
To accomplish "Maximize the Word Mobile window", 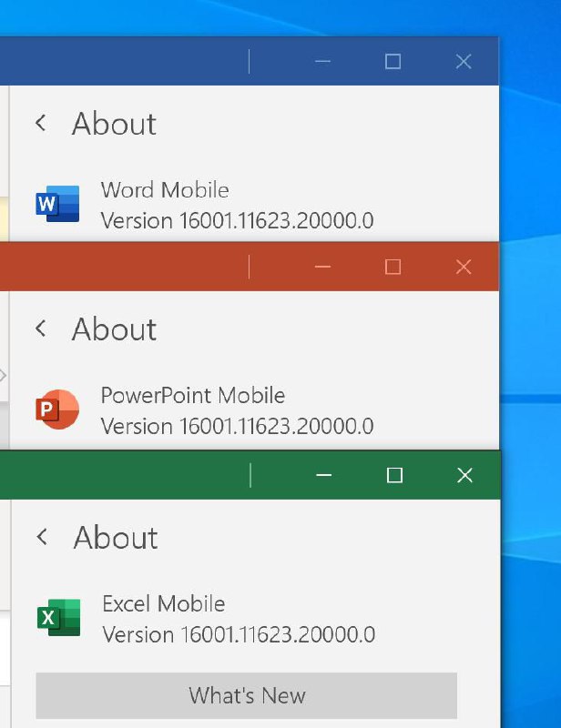I will click(x=393, y=61).
